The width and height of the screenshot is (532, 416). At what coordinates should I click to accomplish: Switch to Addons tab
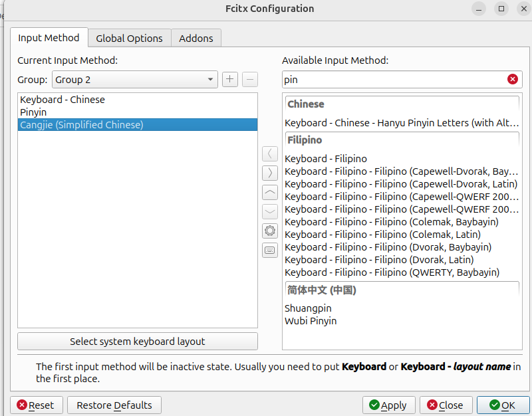[x=196, y=39]
